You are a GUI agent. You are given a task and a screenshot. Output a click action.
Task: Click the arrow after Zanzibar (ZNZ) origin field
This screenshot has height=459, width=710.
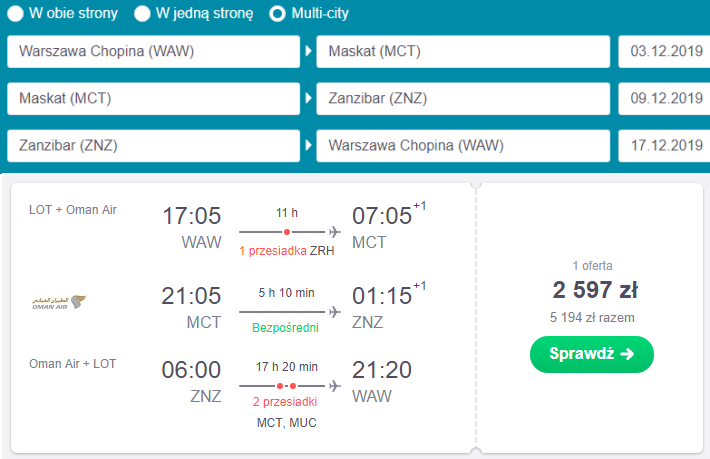[x=308, y=145]
